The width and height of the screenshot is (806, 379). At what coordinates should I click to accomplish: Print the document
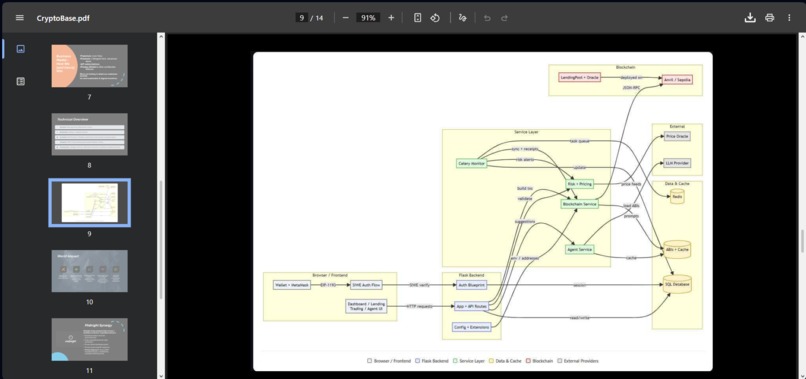coord(770,17)
